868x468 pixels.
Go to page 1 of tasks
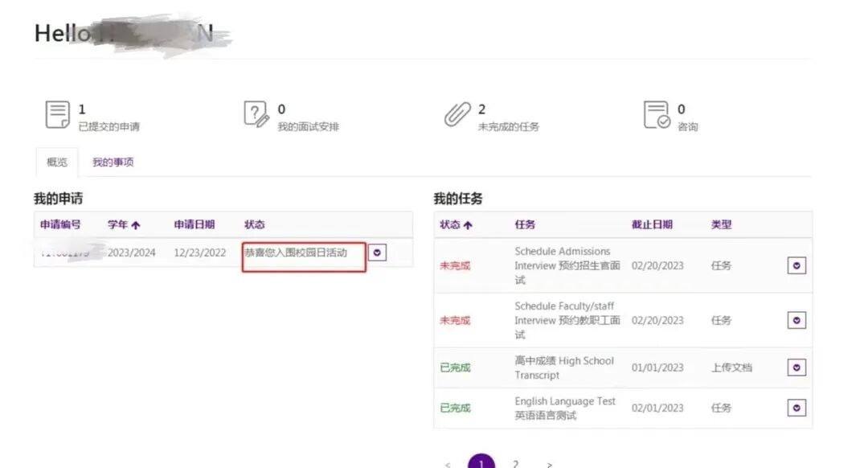coord(481,462)
